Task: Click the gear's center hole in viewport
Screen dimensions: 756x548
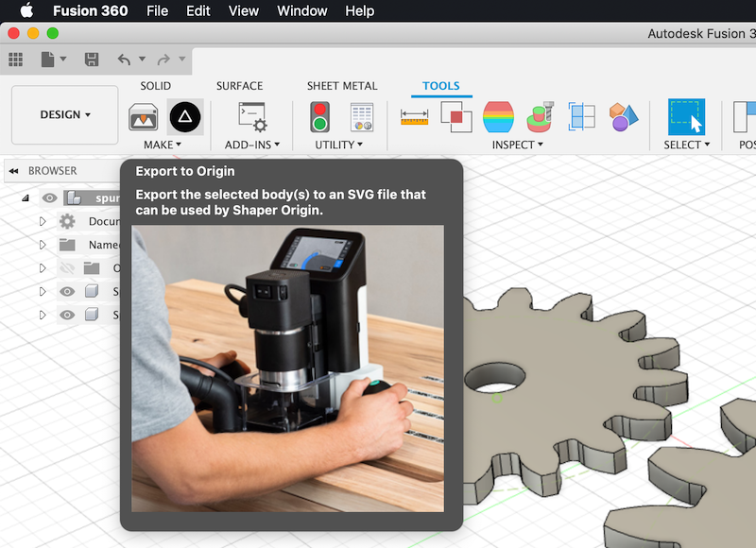Action: click(495, 376)
